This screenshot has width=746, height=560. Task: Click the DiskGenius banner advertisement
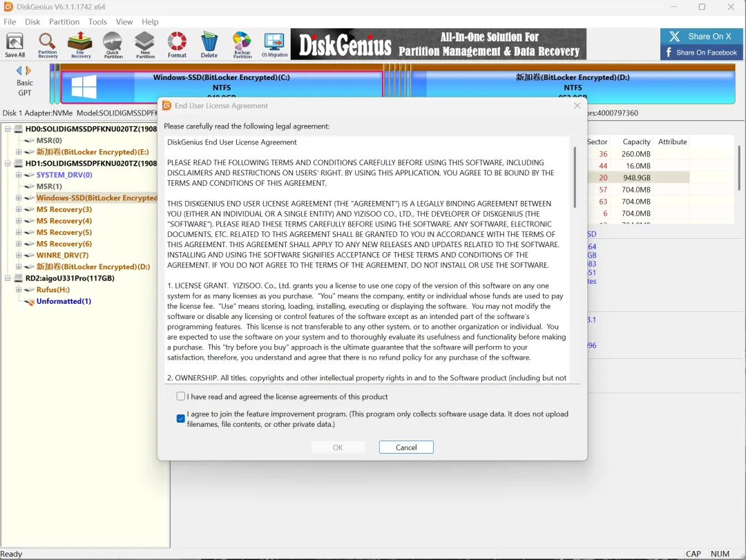[438, 44]
